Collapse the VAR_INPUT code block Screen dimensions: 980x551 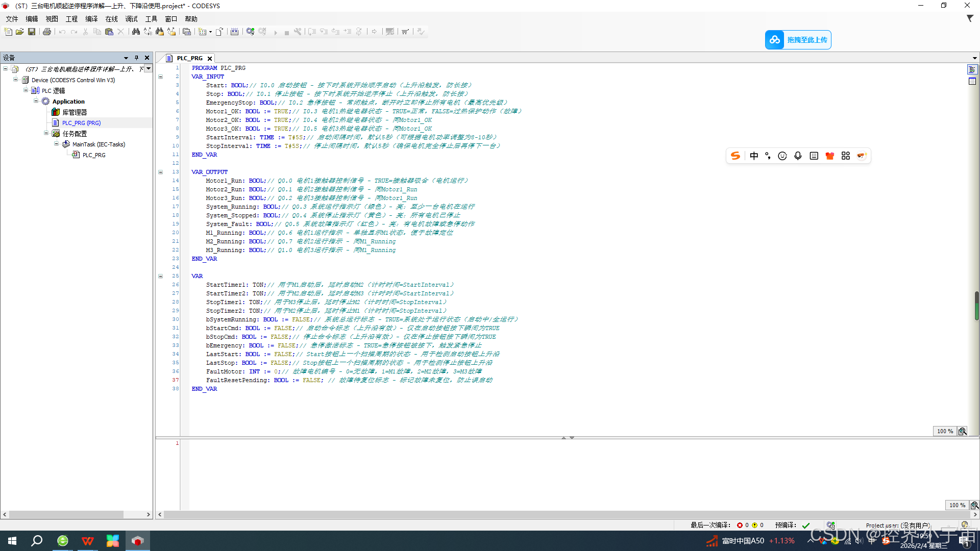pos(160,77)
